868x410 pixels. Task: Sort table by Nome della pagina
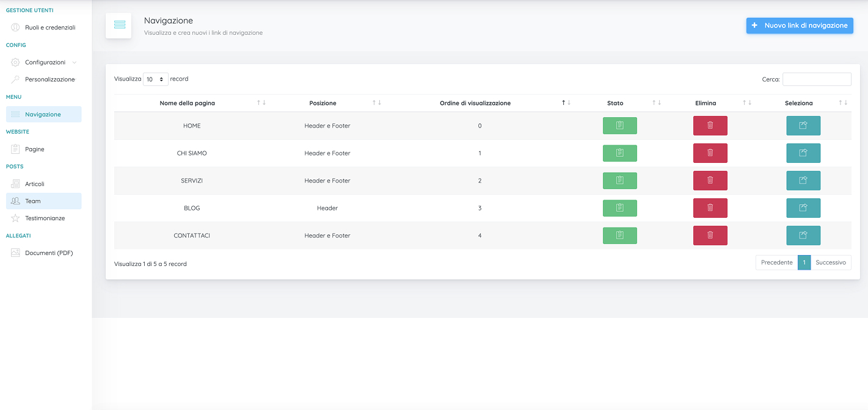[x=187, y=103]
